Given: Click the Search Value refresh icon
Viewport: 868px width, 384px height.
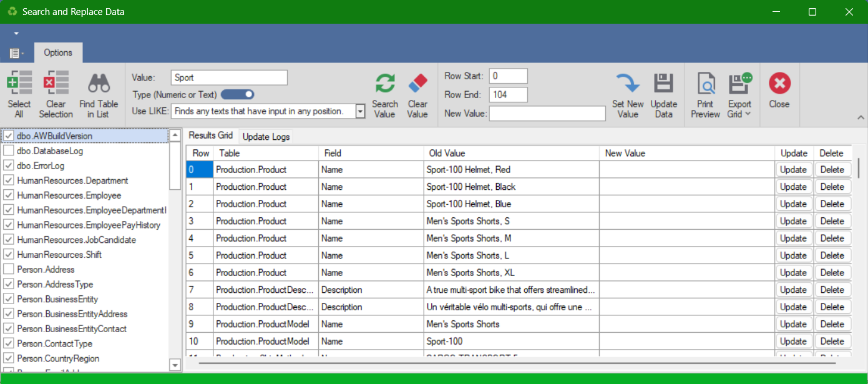Looking at the screenshot, I should [385, 83].
